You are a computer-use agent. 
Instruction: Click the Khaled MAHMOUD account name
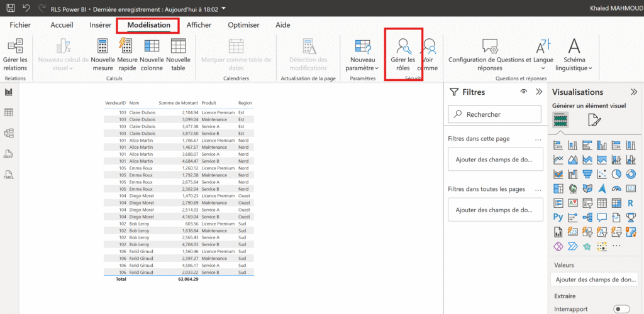(x=617, y=8)
